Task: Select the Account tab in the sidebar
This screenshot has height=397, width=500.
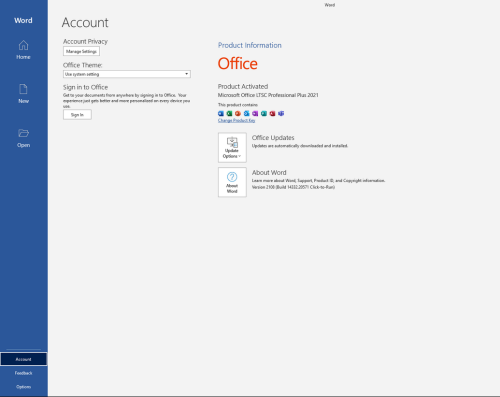Action: (x=23, y=359)
